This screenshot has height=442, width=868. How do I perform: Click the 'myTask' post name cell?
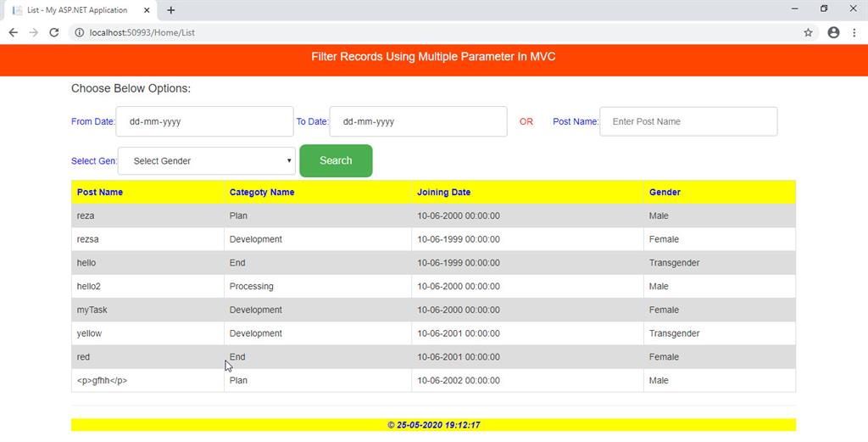point(147,310)
